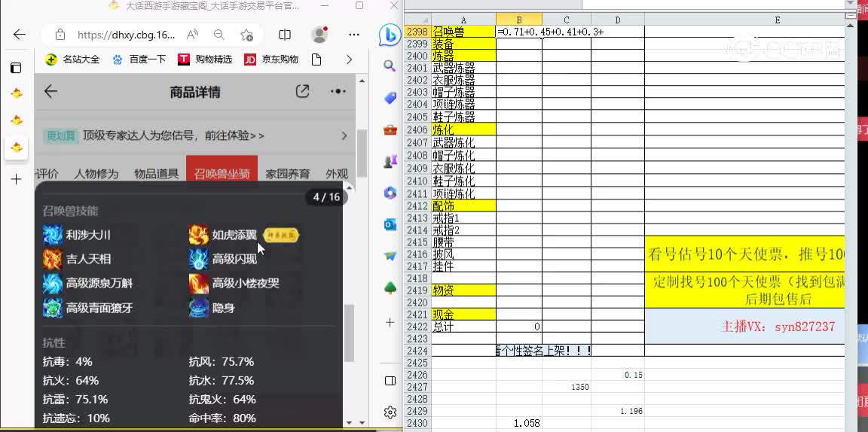Click the 吉人天相 skill icon
The width and height of the screenshot is (868, 432).
tap(53, 259)
